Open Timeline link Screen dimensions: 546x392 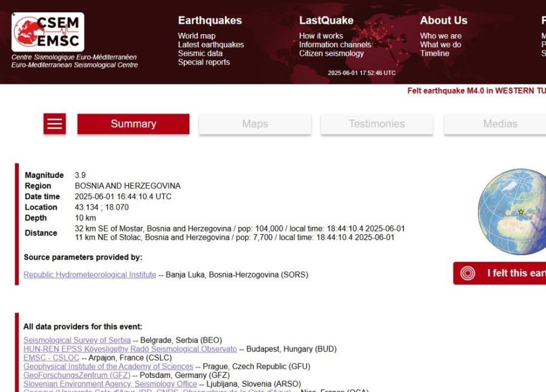[x=434, y=53]
